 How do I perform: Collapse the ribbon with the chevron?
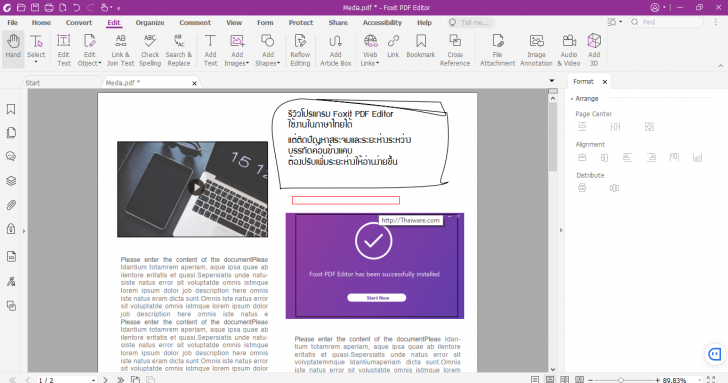(721, 66)
